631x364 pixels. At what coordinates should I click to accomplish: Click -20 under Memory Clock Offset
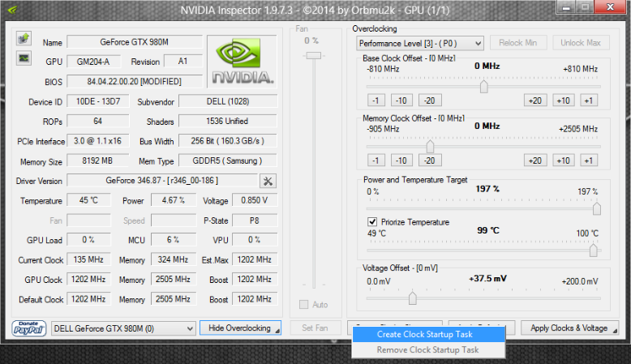tap(430, 161)
